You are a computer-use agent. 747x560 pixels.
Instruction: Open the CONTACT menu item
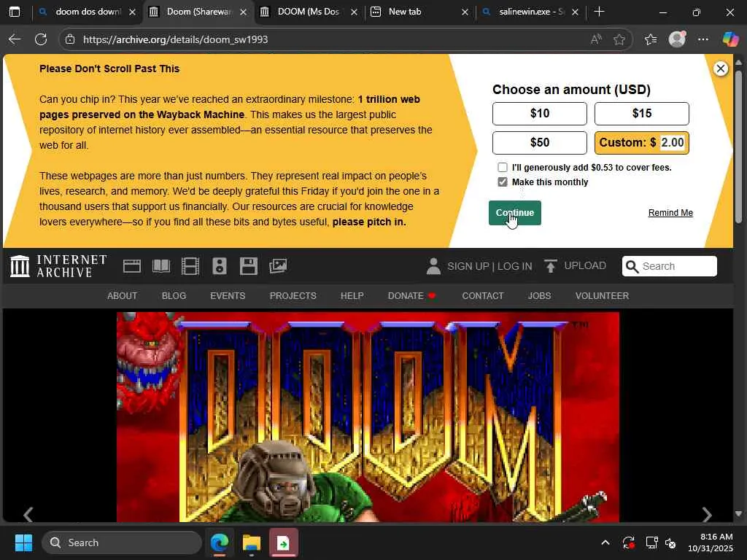tap(483, 296)
